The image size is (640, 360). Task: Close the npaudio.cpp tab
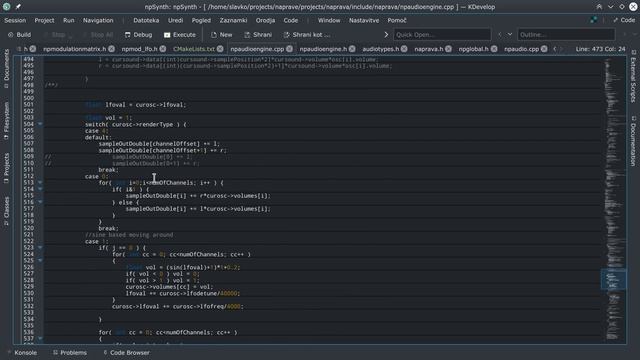[544, 49]
